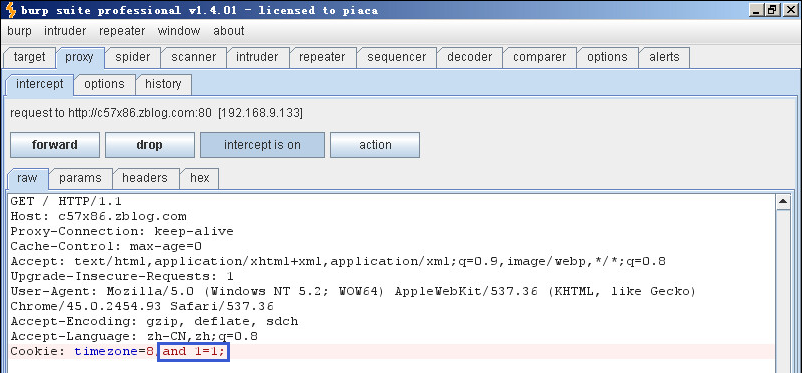Select the raw view tab
Viewport: 802px width, 373px height.
click(27, 178)
